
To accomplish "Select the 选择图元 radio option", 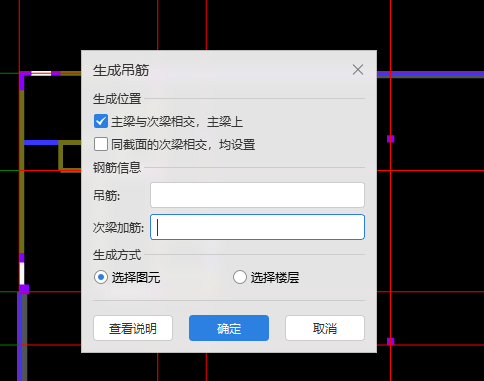I will tap(101, 277).
